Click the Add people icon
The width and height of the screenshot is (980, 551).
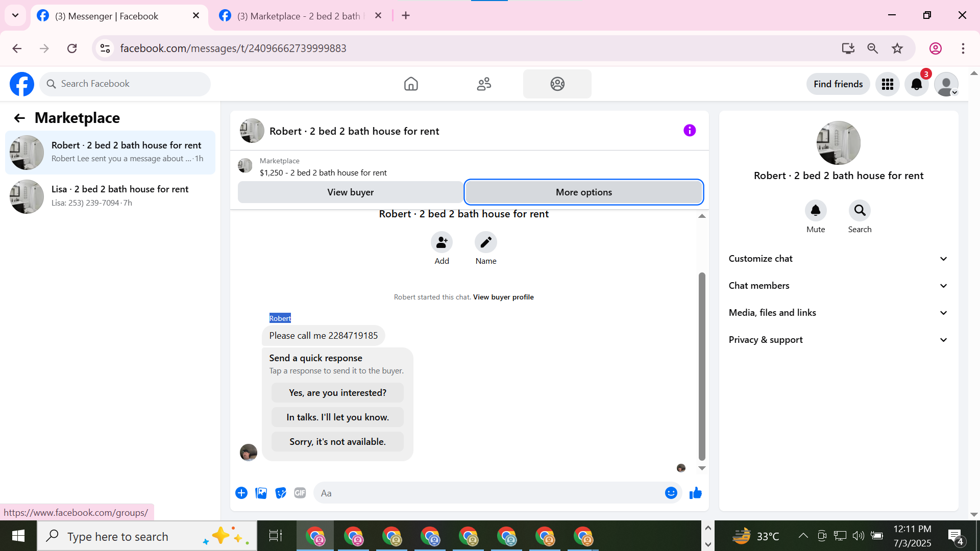click(442, 242)
